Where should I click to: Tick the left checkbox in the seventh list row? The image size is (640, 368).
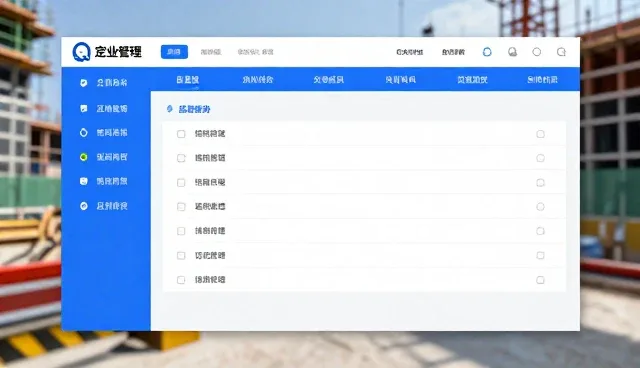point(181,280)
